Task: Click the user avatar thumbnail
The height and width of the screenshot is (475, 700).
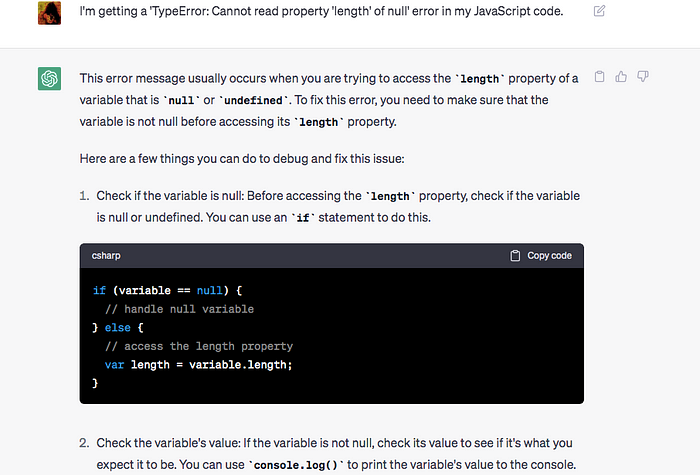Action: click(49, 12)
